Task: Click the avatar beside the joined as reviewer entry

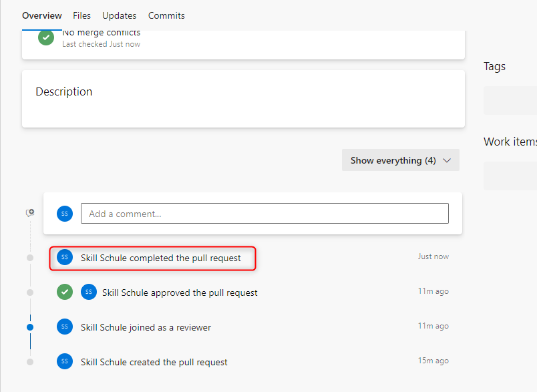Action: (65, 327)
